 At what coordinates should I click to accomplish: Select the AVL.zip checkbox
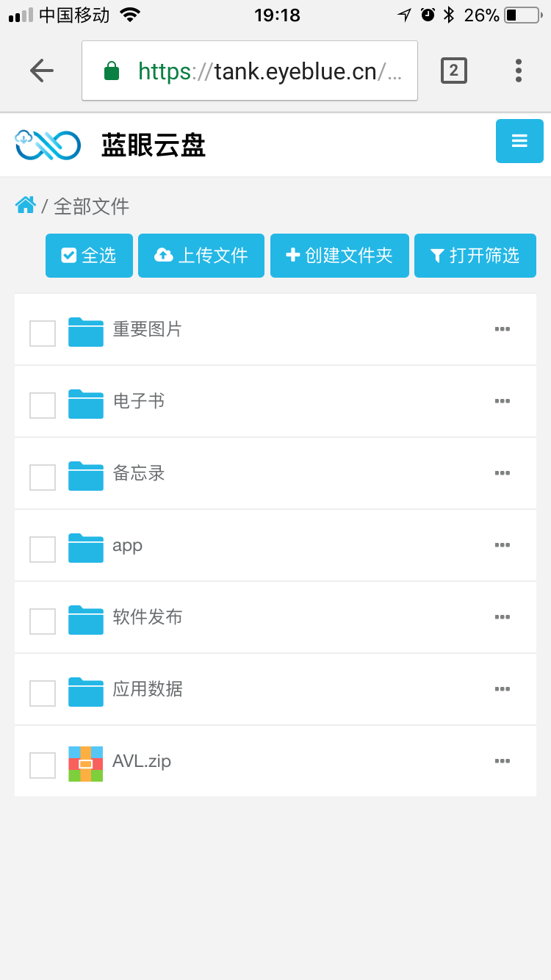click(43, 765)
